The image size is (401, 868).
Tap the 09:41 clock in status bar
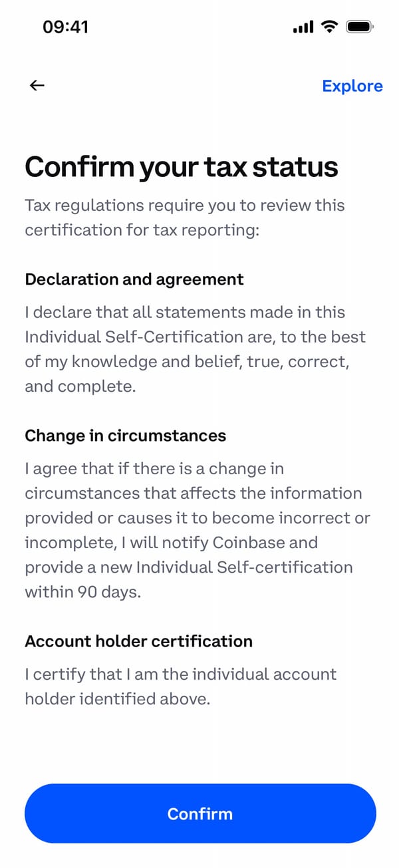coord(65,27)
